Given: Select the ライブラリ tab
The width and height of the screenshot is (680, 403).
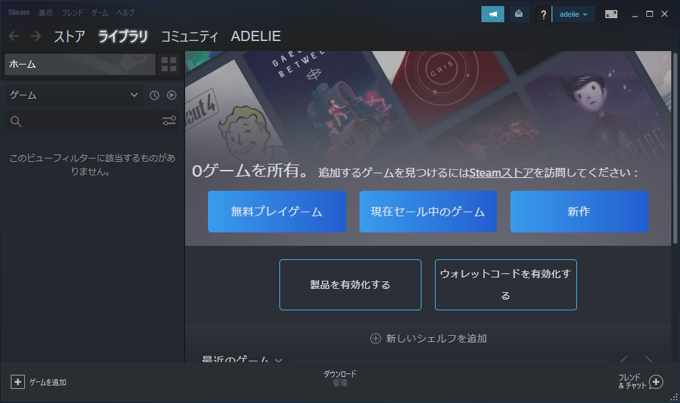Looking at the screenshot, I should [123, 36].
